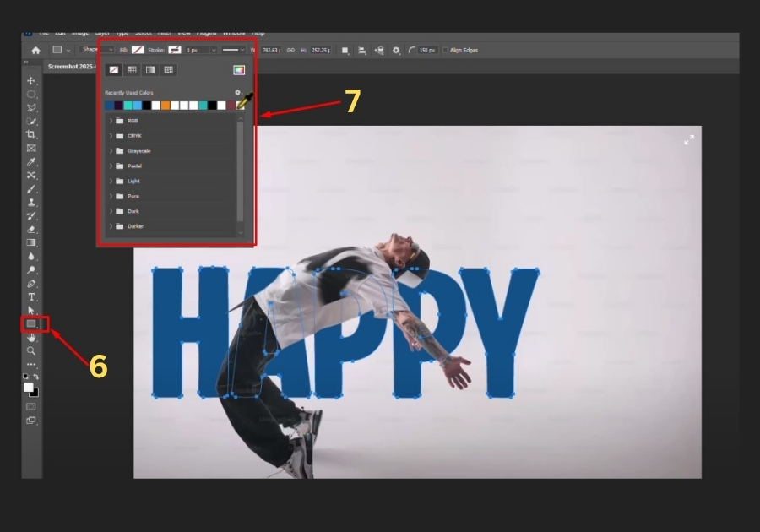The image size is (760, 532).
Task: Choose the Gradient fill type
Action: click(x=150, y=70)
